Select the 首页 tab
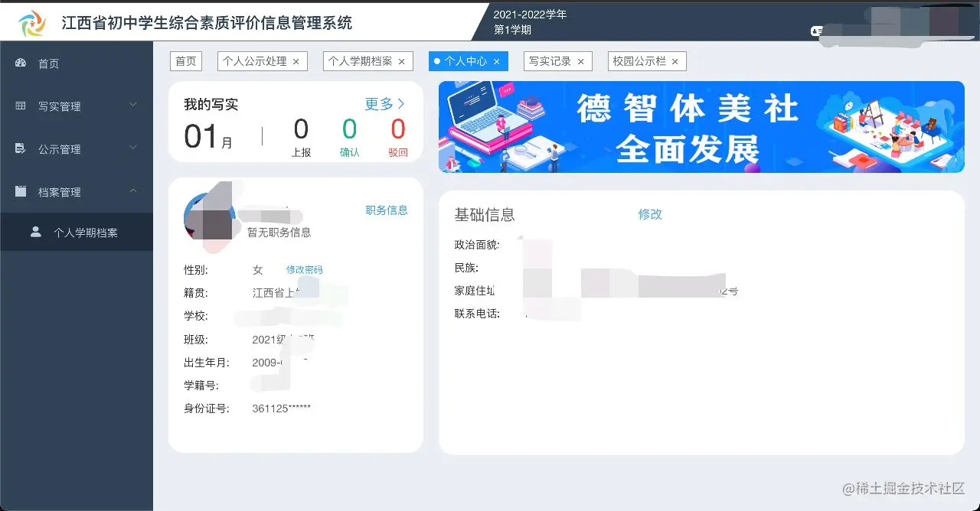Image resolution: width=980 pixels, height=511 pixels. pos(186,60)
